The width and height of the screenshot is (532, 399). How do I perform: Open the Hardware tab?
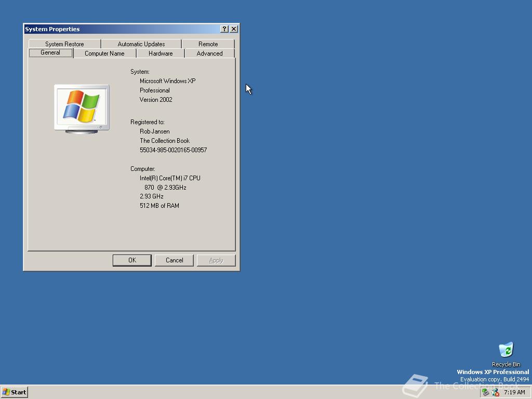point(161,54)
